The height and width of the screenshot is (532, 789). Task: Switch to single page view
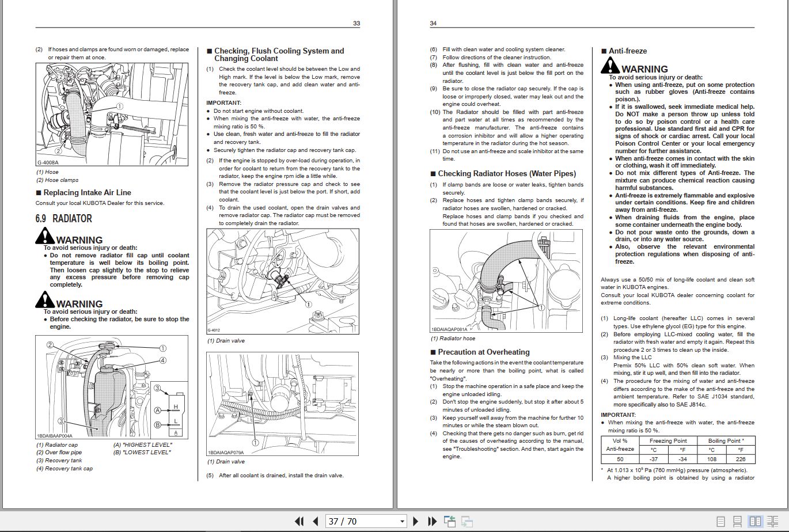coord(720,522)
